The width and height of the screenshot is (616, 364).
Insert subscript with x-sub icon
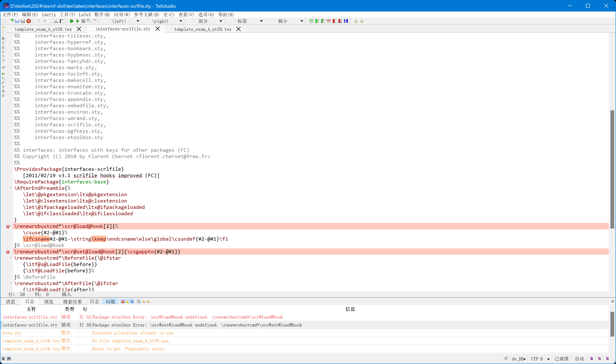coord(3,78)
